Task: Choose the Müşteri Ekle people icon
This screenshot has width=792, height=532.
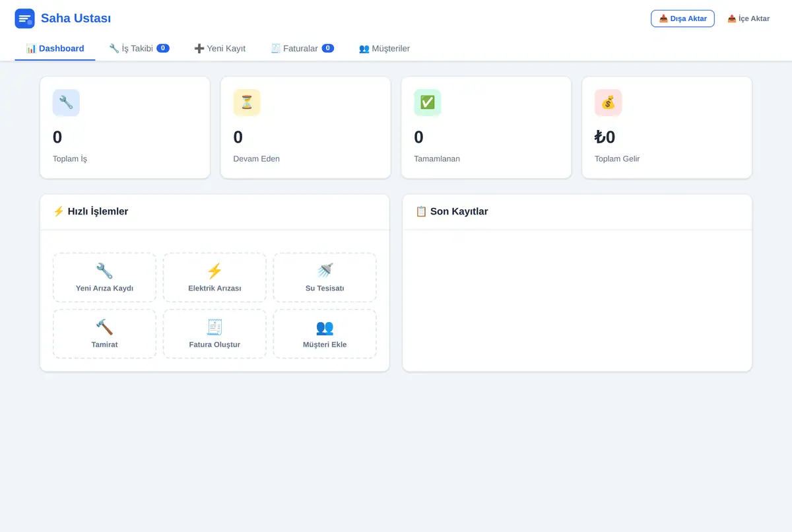Action: pyautogui.click(x=325, y=327)
